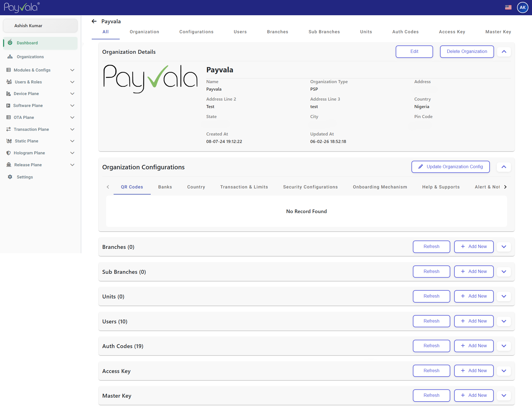Expand the Hologram Plane menu

click(x=72, y=153)
